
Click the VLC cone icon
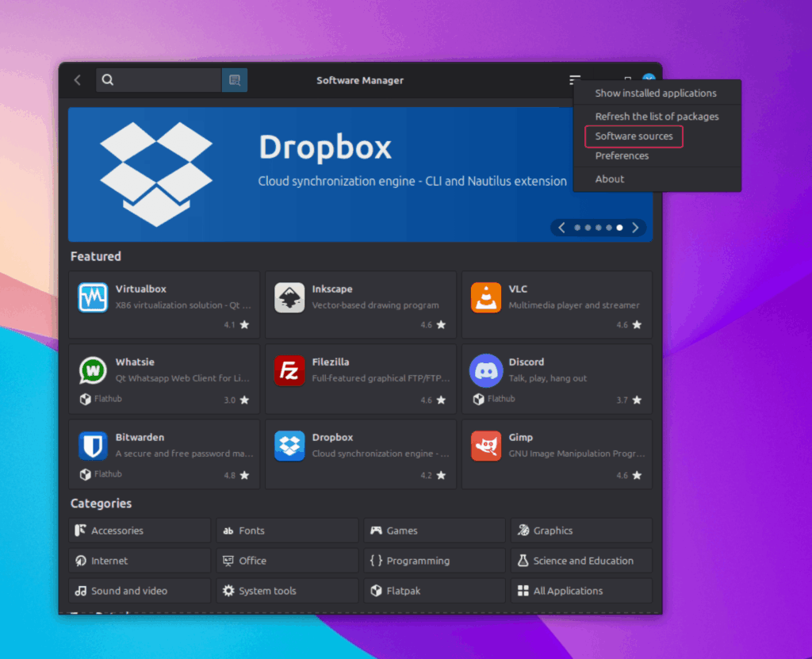(486, 298)
